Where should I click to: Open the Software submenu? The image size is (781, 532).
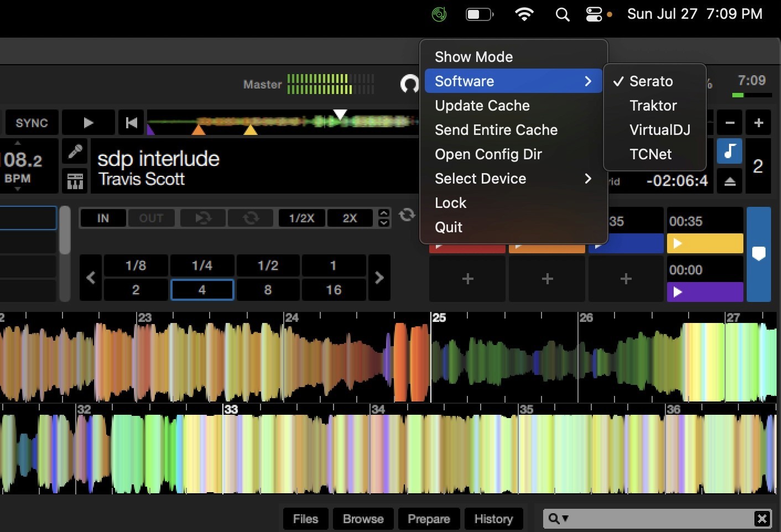pyautogui.click(x=513, y=81)
